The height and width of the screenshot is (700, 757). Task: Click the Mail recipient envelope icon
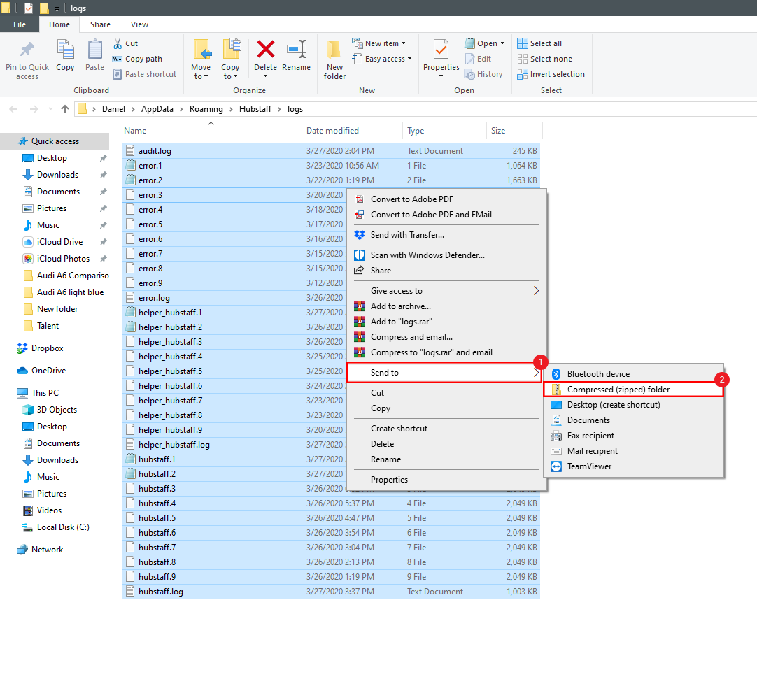tap(556, 451)
